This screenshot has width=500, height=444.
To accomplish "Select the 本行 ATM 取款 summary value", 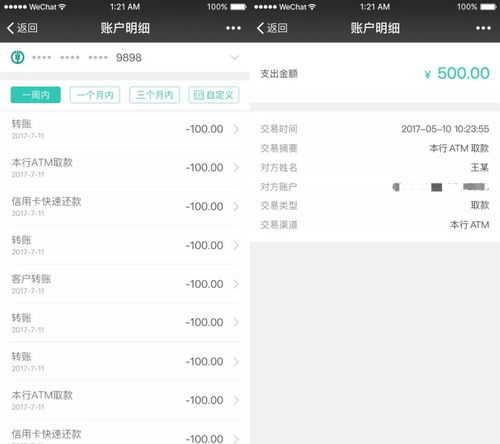I will [x=459, y=148].
